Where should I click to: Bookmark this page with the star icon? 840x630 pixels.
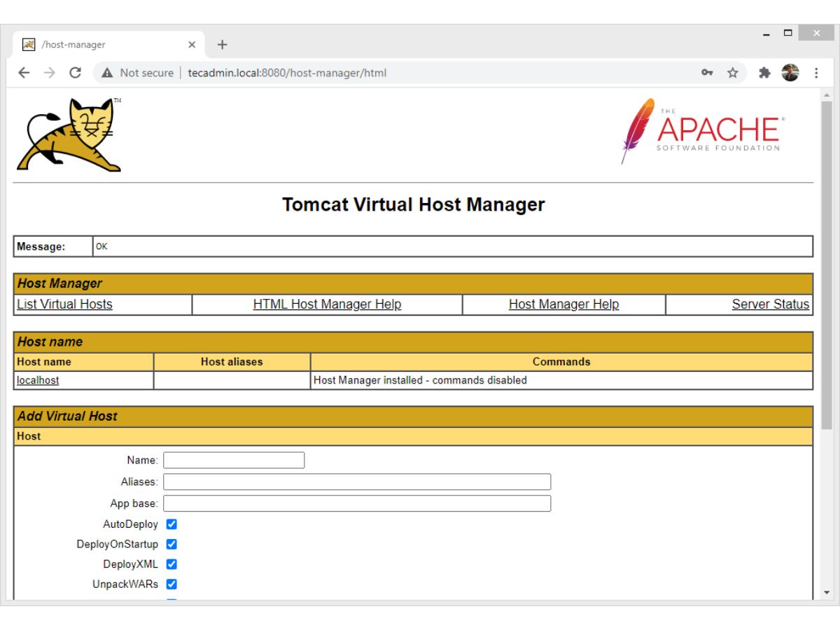click(732, 73)
